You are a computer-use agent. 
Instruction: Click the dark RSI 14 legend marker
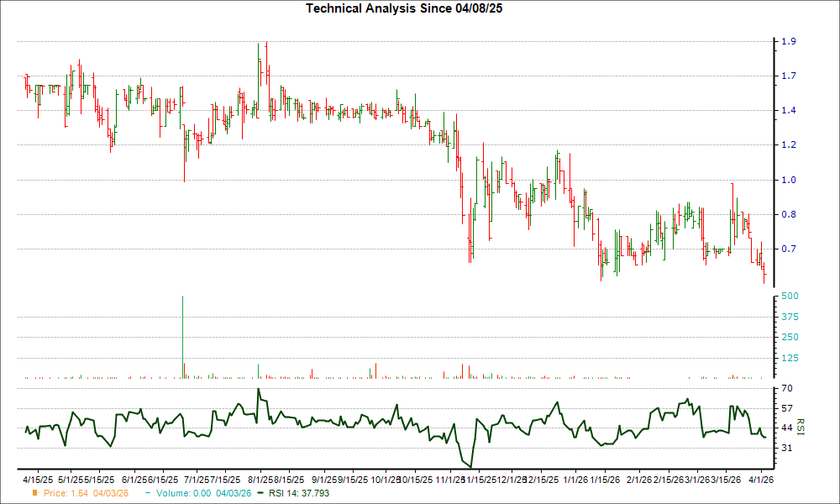[262, 494]
